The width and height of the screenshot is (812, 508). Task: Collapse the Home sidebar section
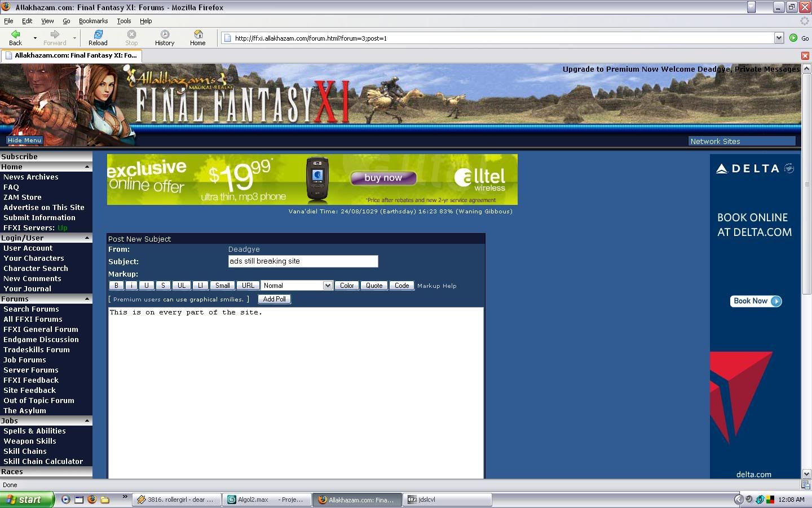coord(87,167)
